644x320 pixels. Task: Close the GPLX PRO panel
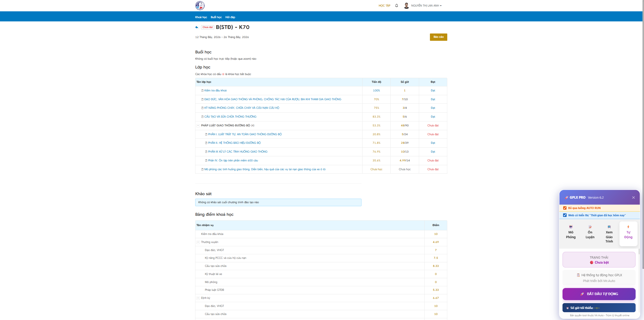tap(633, 197)
